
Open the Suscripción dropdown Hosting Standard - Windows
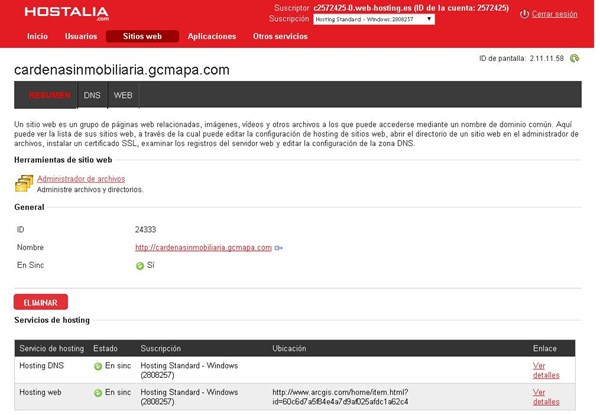click(x=374, y=19)
